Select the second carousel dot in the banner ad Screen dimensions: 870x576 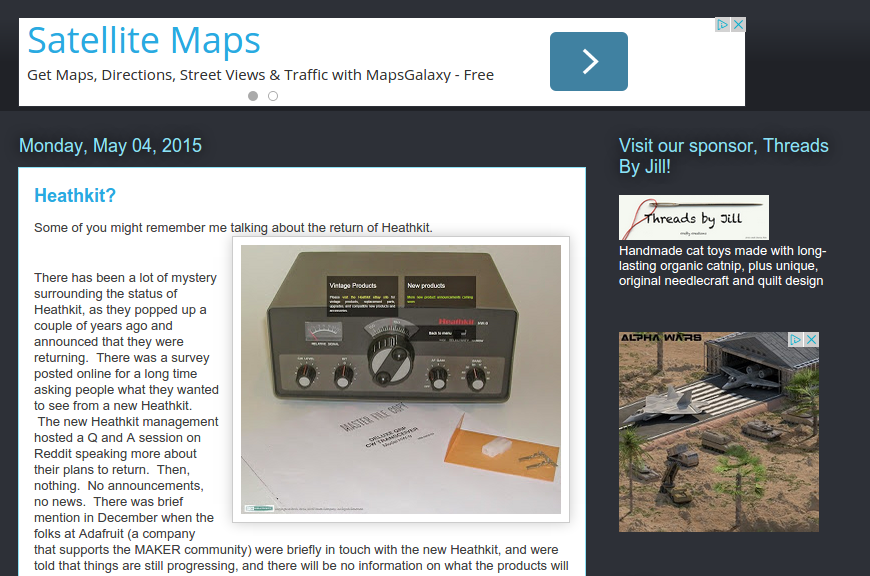[273, 96]
